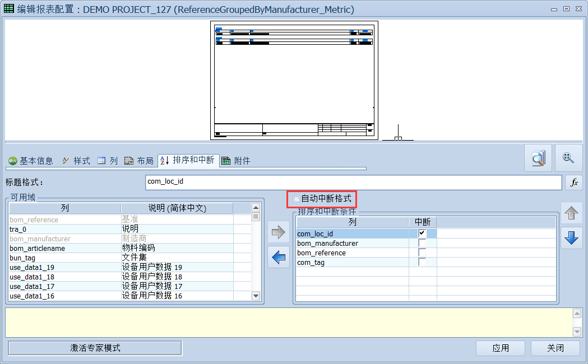588x364 pixels.
Task: Uncheck the 中断 box for com_loc_id
Action: click(422, 234)
